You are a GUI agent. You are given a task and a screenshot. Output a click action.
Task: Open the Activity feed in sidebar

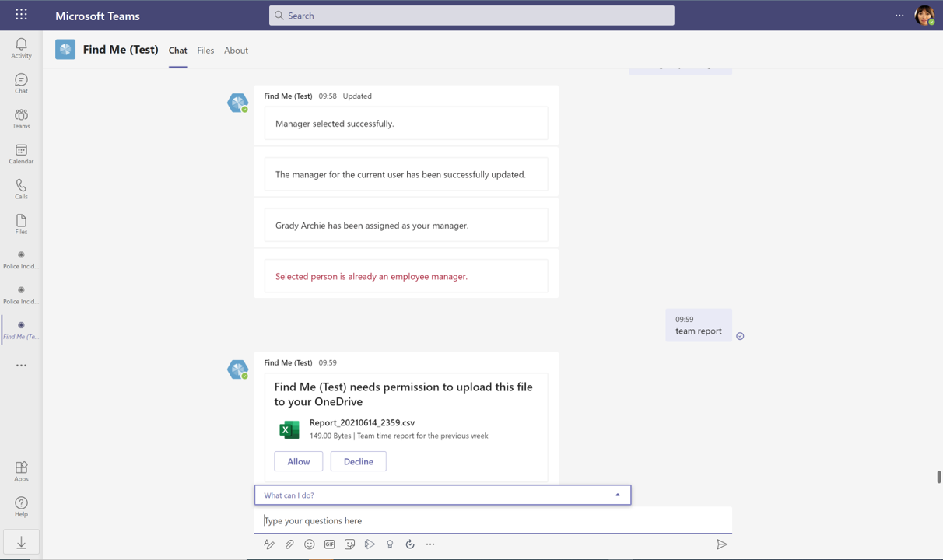pos(21,48)
